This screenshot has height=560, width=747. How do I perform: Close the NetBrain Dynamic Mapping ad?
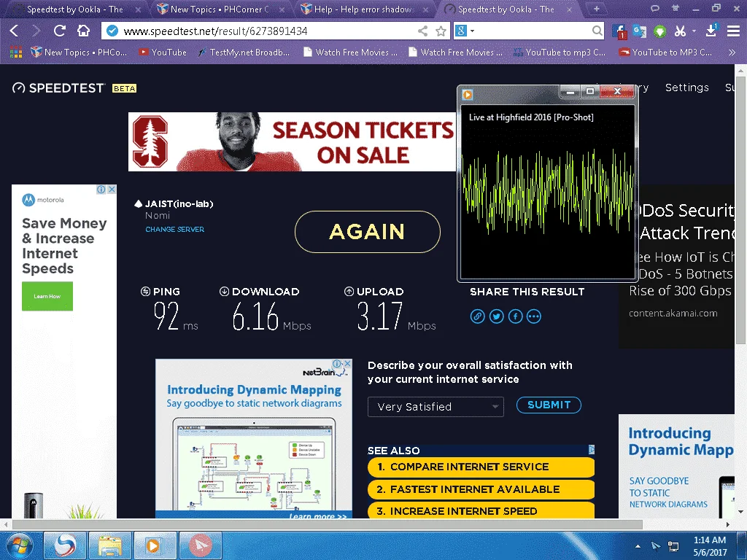tap(348, 363)
